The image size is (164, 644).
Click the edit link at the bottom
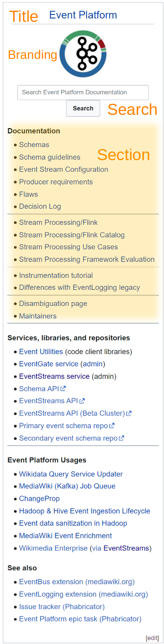[x=152, y=638]
